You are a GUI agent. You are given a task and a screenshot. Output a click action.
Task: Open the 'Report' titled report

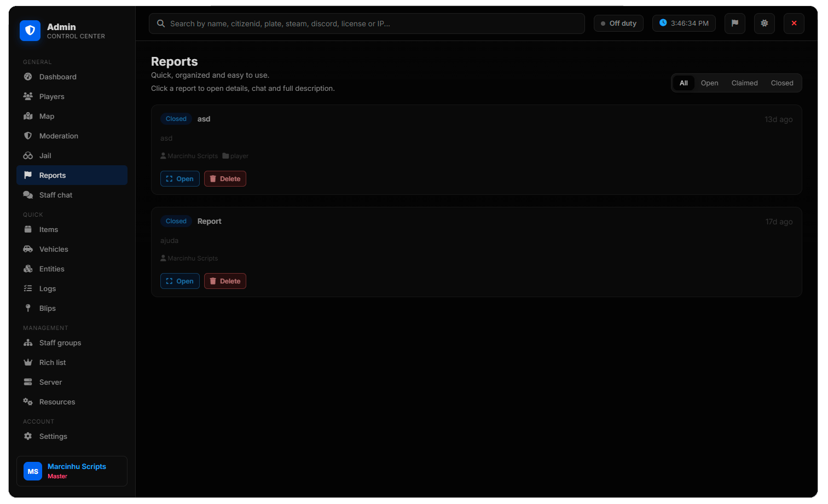pyautogui.click(x=180, y=281)
